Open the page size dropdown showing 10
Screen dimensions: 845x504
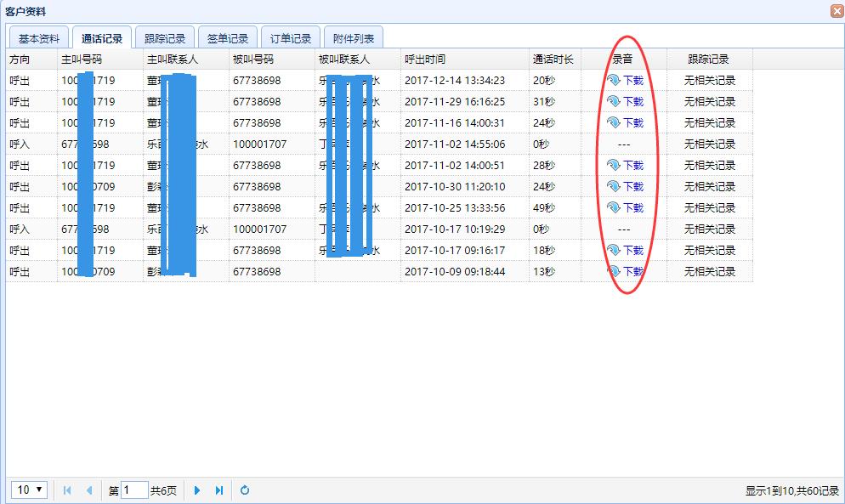coord(28,490)
